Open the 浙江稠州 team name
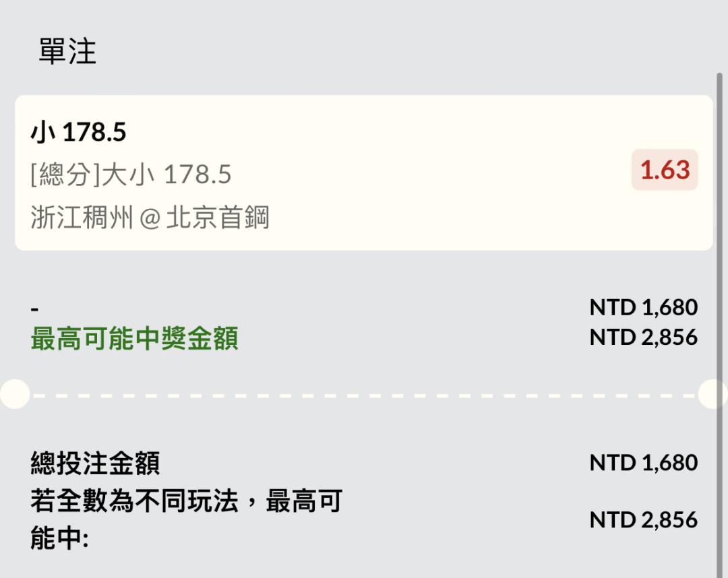Image resolution: width=728 pixels, height=578 pixels. (82, 218)
